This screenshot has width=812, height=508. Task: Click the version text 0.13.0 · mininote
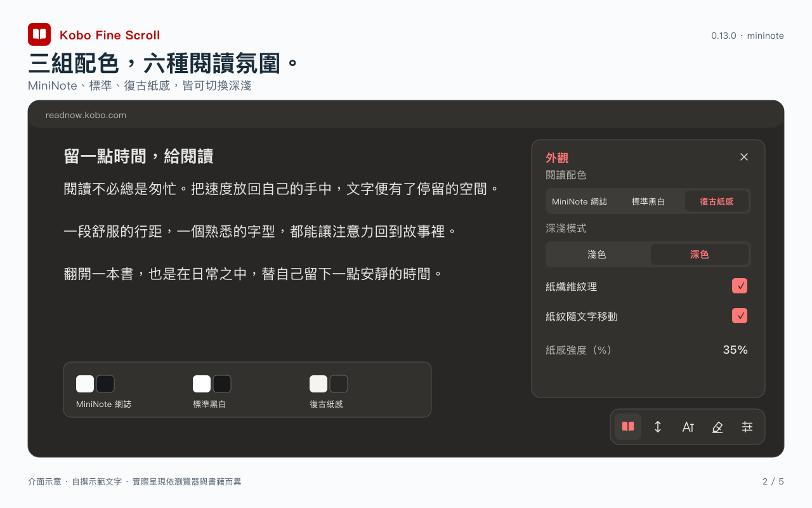coord(747,36)
